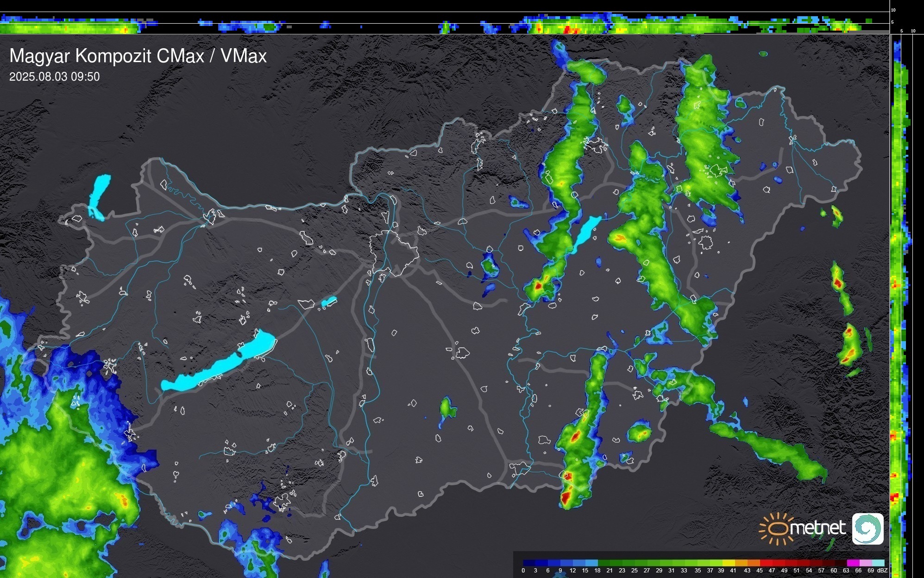Click the dark blue 0 dBZ legend swatch
Viewport: 924px width, 578px height.
point(529,563)
